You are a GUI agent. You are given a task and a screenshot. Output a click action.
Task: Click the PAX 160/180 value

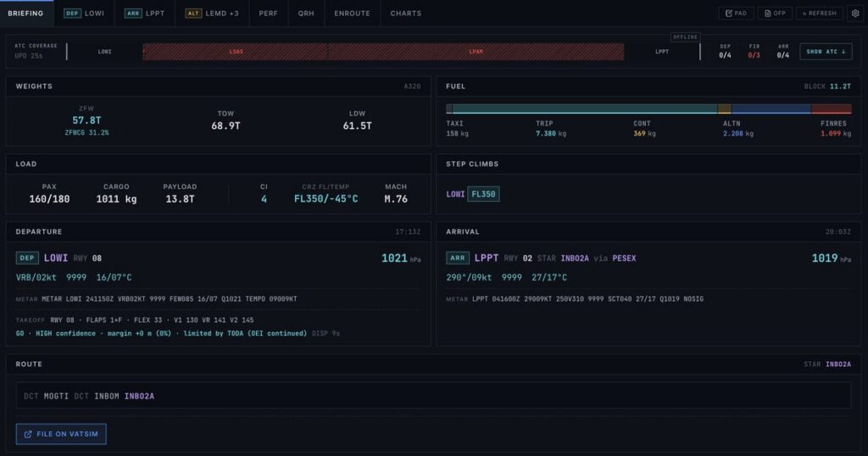[x=49, y=199]
